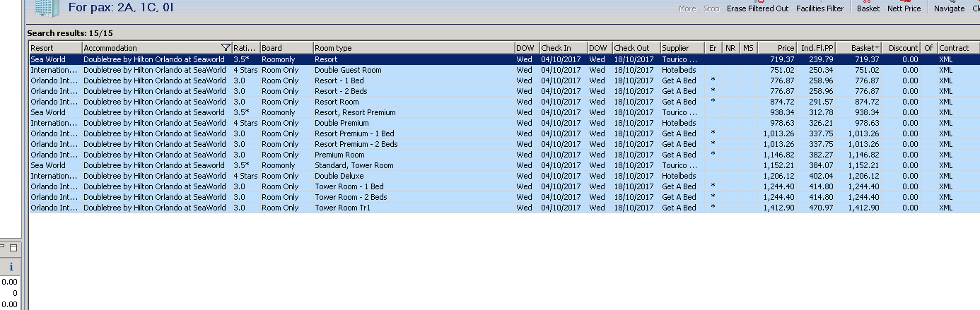Viewport: 980px width, 310px height.
Task: Select the 'Resort Room' row
Action: (x=504, y=102)
